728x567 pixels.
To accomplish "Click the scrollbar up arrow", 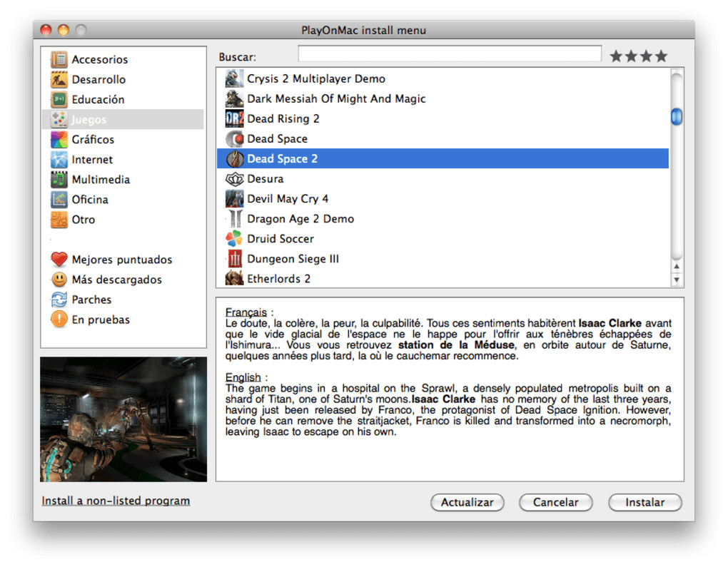I will 677,266.
